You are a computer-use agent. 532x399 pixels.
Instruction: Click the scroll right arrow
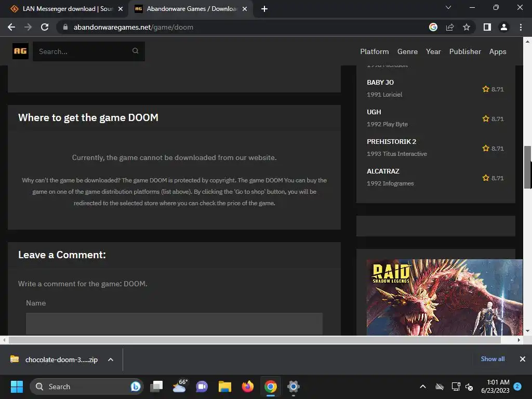(519, 340)
